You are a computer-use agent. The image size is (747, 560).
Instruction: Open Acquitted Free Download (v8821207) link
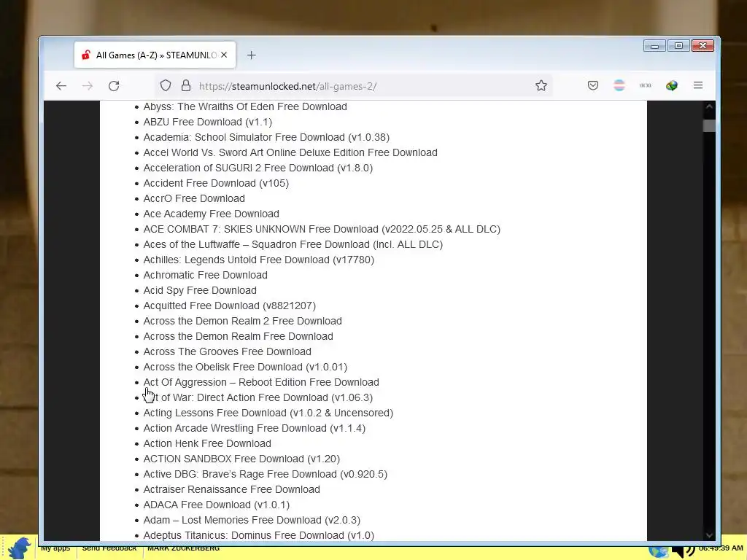(229, 306)
